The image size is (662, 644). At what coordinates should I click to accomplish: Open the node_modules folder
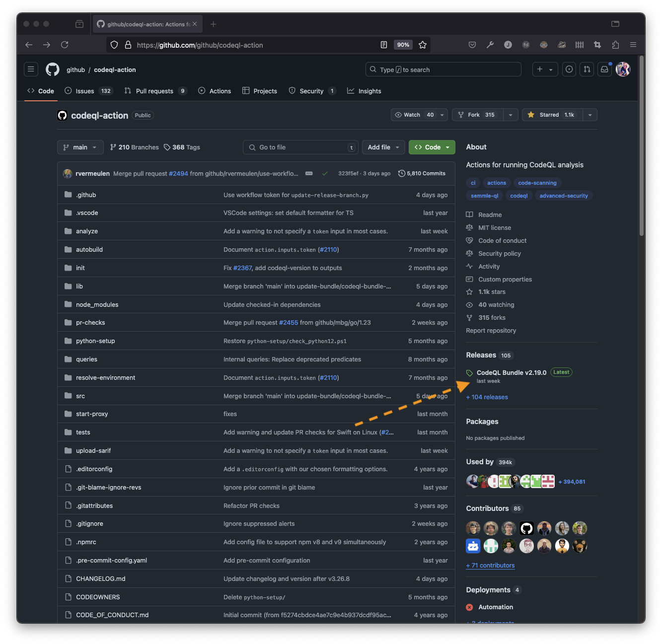click(x=97, y=304)
